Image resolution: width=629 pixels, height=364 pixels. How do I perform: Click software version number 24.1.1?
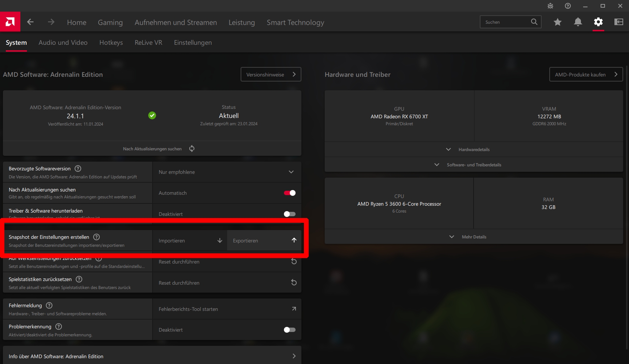(75, 116)
